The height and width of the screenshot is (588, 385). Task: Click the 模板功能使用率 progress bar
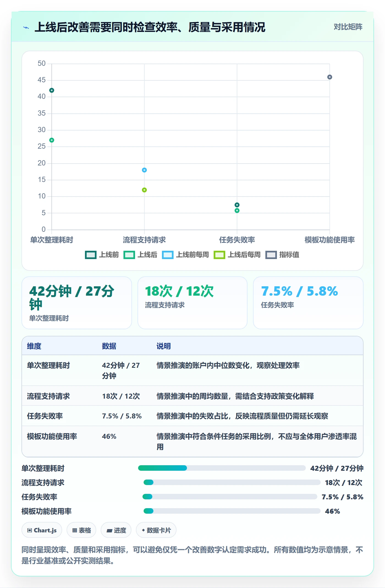[232, 511]
